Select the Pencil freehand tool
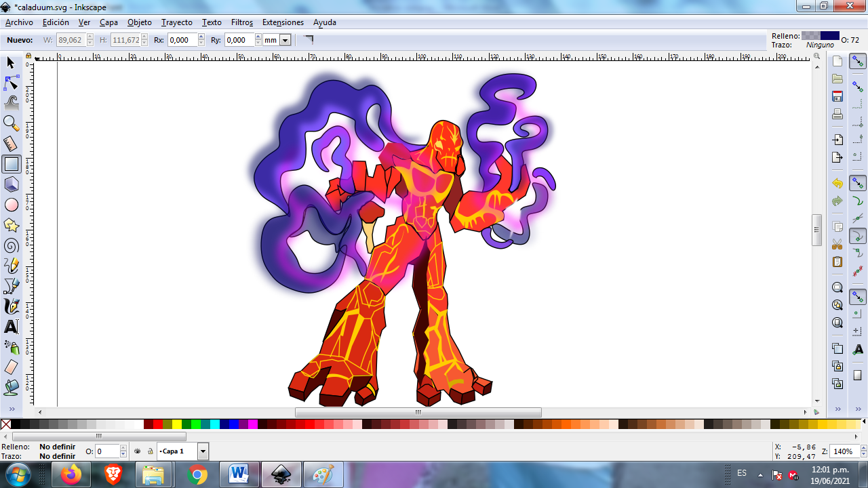Image resolution: width=868 pixels, height=488 pixels. tap(11, 266)
